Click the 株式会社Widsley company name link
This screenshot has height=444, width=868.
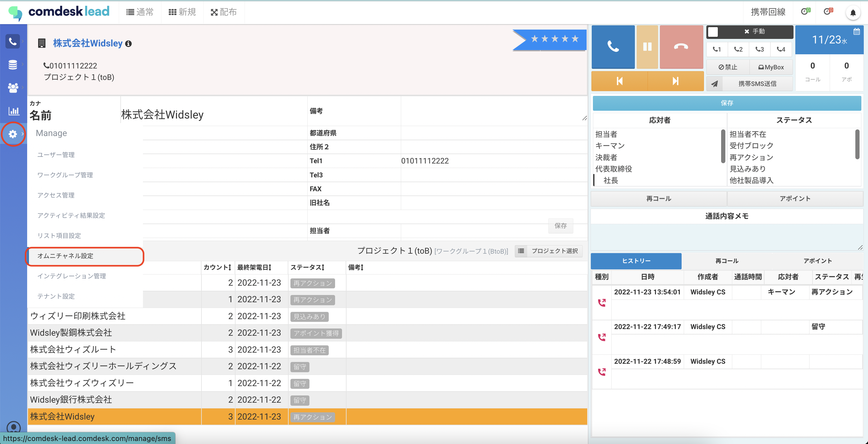pos(87,44)
